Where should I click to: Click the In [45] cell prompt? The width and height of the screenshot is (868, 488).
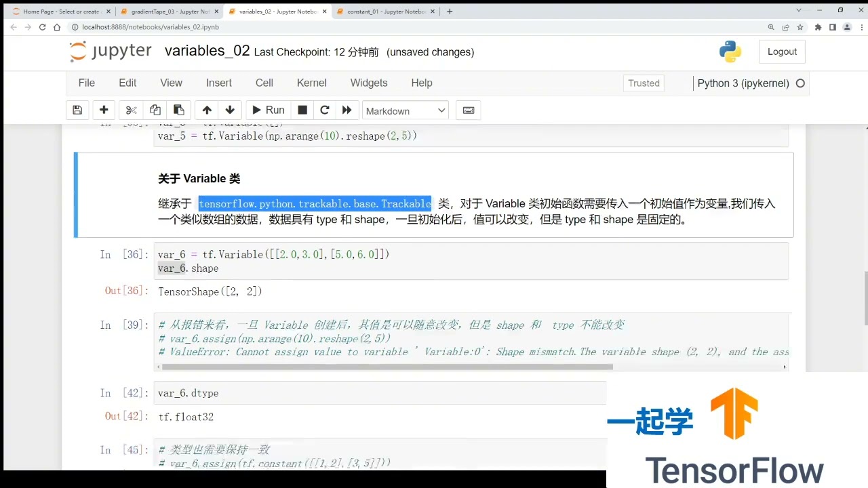tap(124, 450)
